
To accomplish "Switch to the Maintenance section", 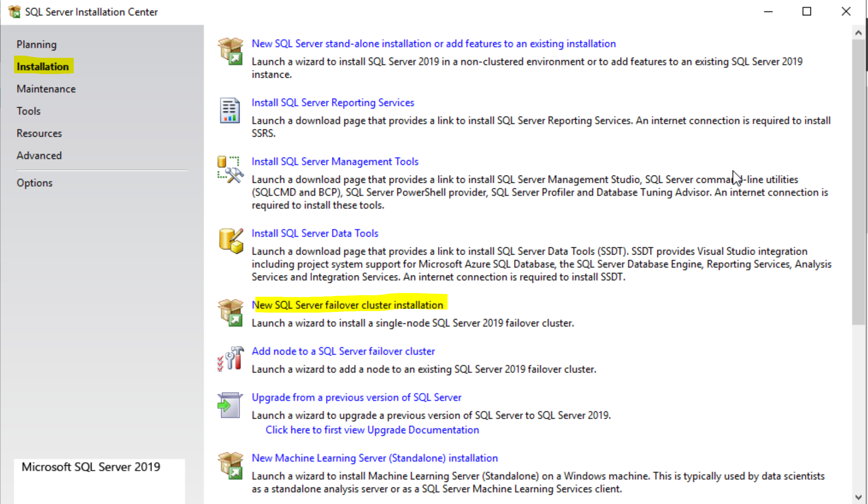I will (46, 89).
